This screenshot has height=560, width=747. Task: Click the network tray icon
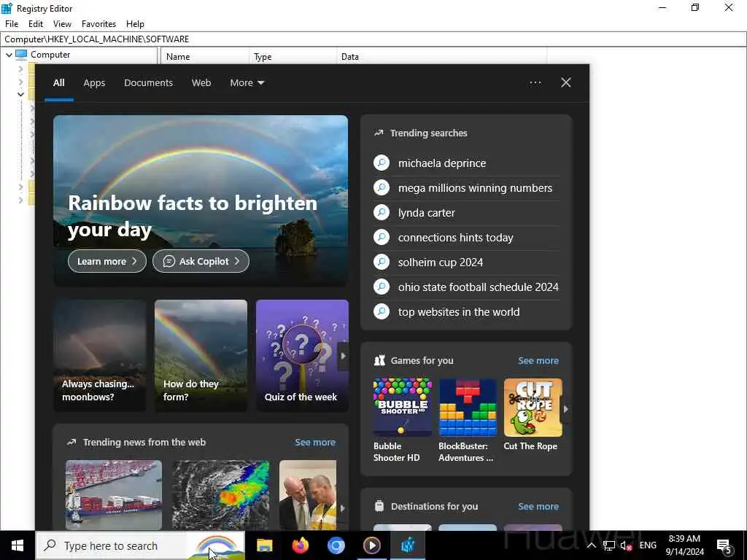tap(609, 545)
